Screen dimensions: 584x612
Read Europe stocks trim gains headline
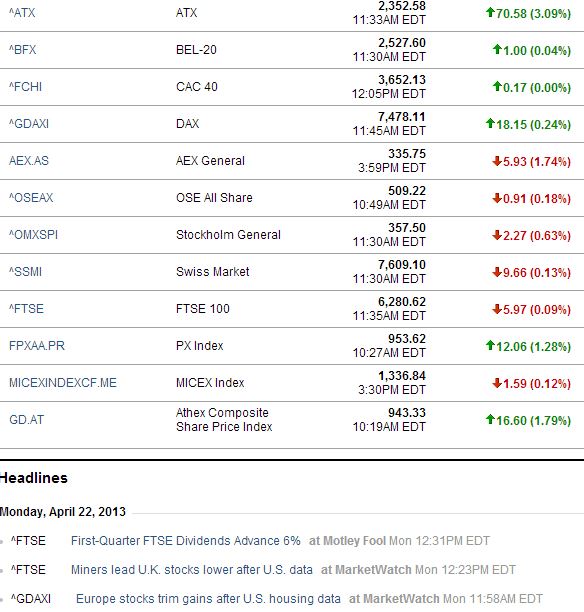click(208, 599)
